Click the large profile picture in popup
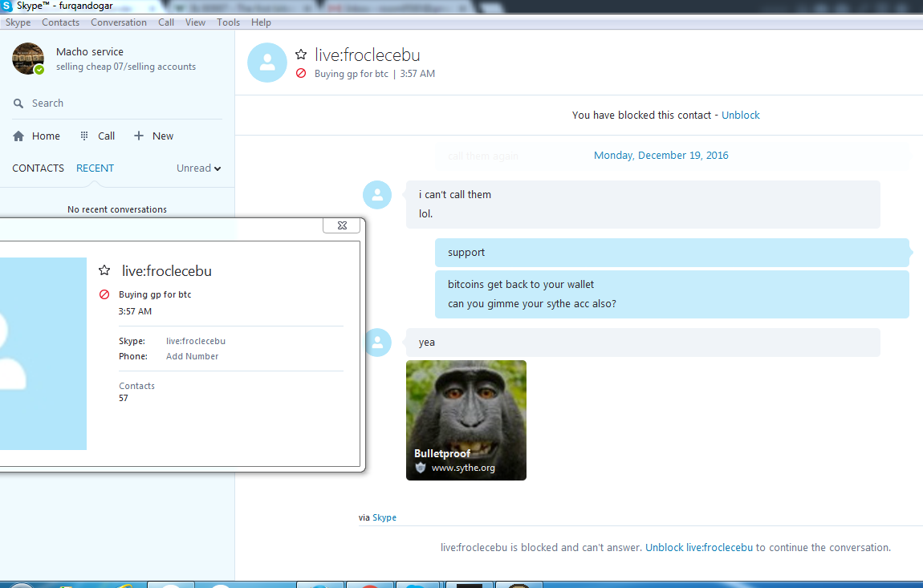923x588 pixels. [43, 354]
